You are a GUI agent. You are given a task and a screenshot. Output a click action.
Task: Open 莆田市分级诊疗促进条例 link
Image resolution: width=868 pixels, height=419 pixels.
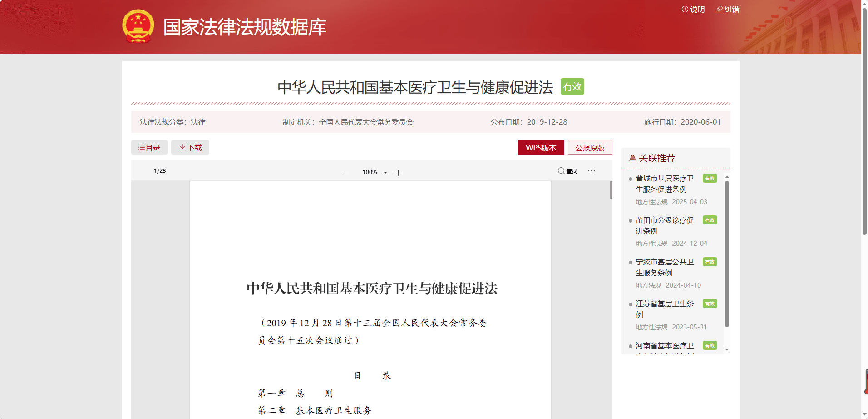(x=665, y=225)
